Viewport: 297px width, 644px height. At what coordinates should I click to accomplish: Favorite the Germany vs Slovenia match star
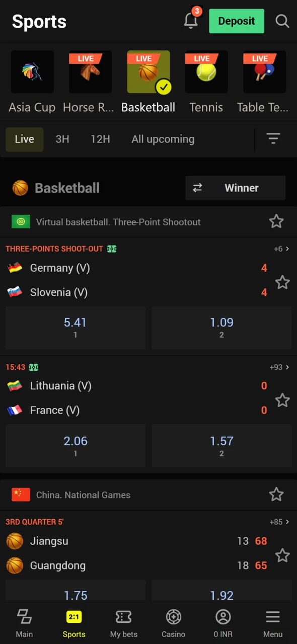(x=282, y=282)
